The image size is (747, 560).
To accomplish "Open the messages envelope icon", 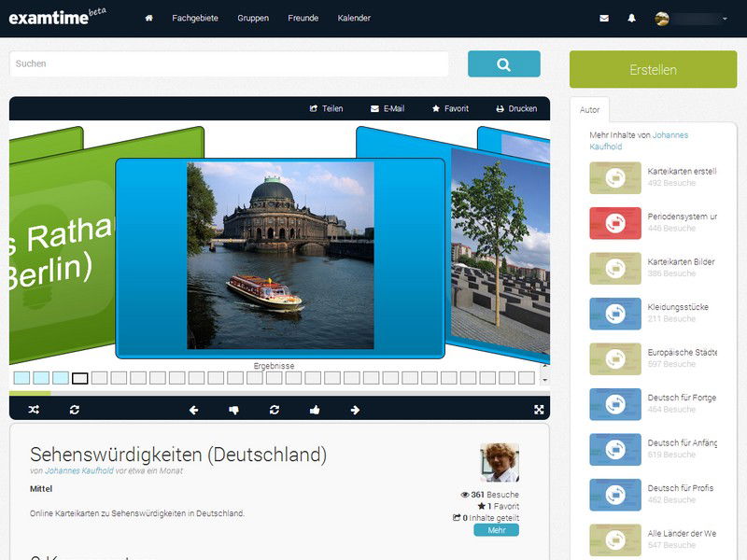I will [604, 18].
